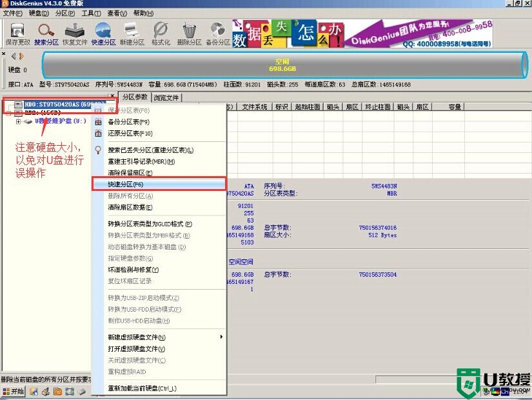The width and height of the screenshot is (532, 400).
Task: Go to previous disk with left arrow
Action: (x=14, y=56)
